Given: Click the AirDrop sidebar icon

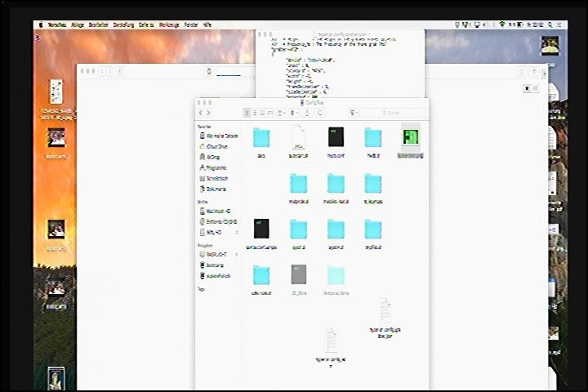Looking at the screenshot, I should click(203, 156).
